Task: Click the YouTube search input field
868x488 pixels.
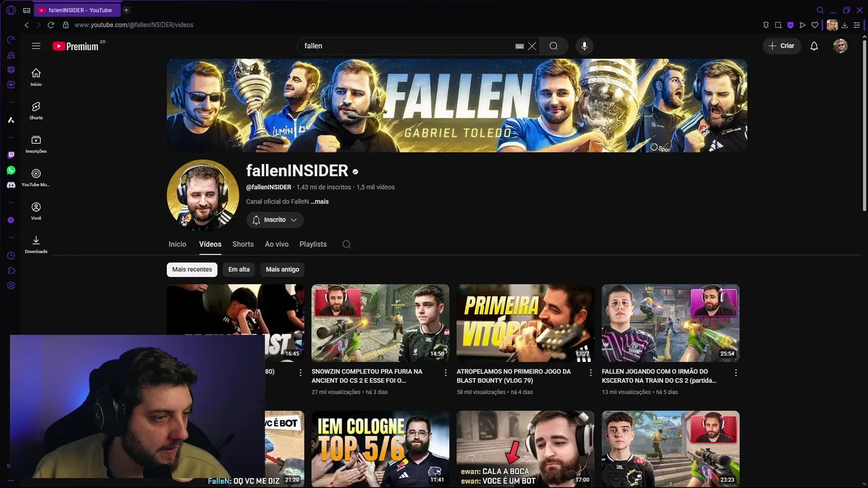Action: (407, 46)
